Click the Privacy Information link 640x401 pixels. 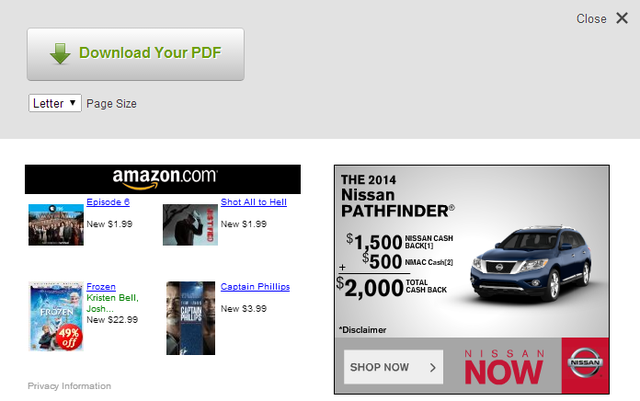click(69, 386)
